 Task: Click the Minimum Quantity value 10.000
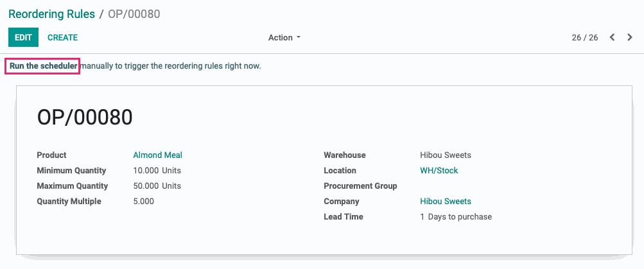click(146, 170)
